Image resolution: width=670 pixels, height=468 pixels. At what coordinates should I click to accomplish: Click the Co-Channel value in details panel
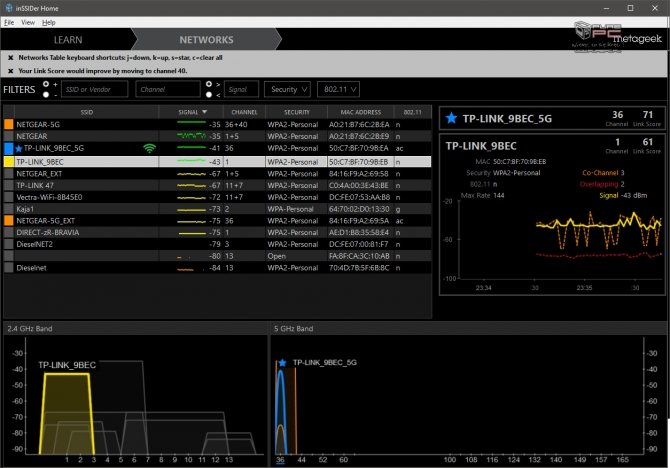pos(622,173)
